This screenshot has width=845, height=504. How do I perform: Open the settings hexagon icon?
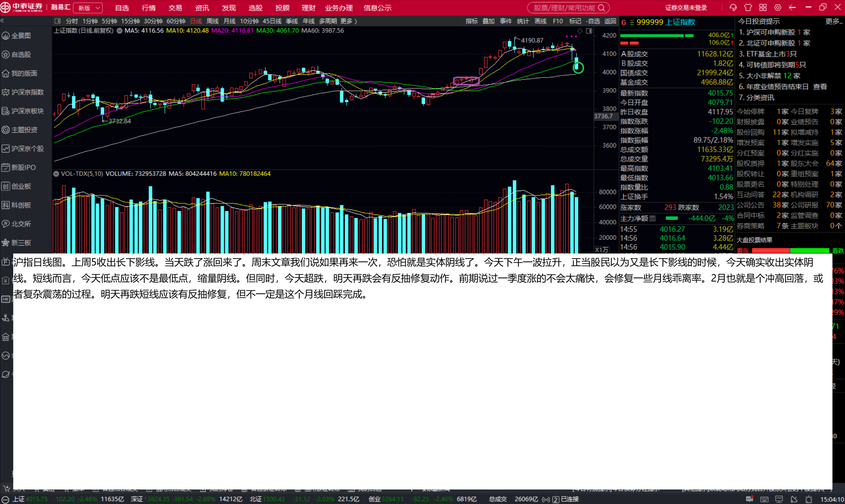point(778,8)
